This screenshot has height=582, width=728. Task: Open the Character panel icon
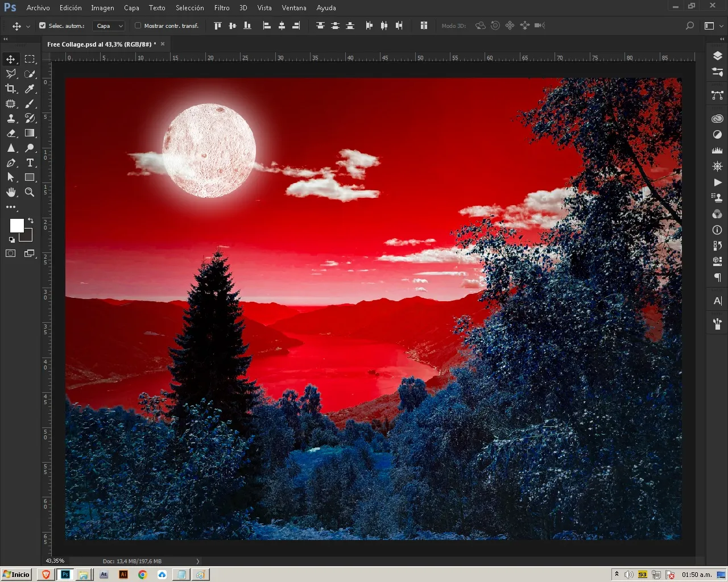pyautogui.click(x=717, y=301)
